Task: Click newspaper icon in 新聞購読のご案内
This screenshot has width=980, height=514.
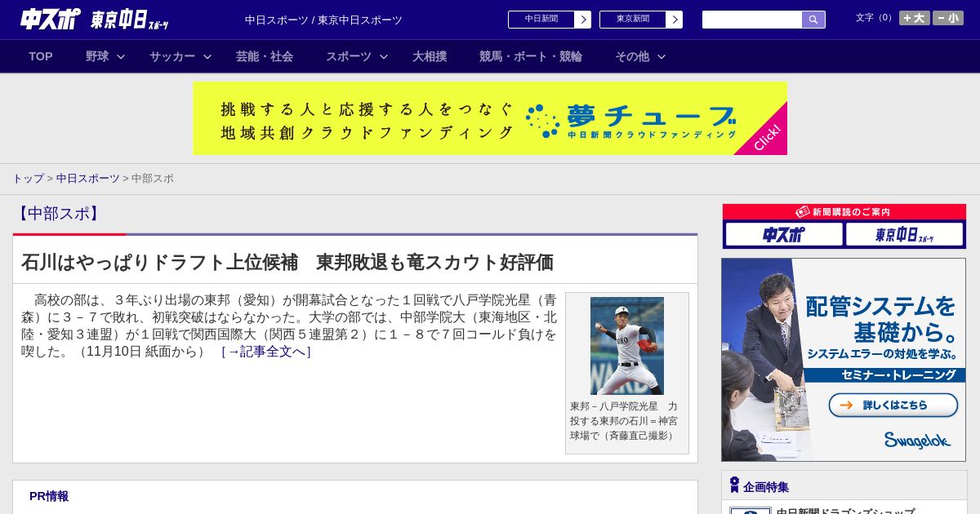Action: pyautogui.click(x=803, y=212)
